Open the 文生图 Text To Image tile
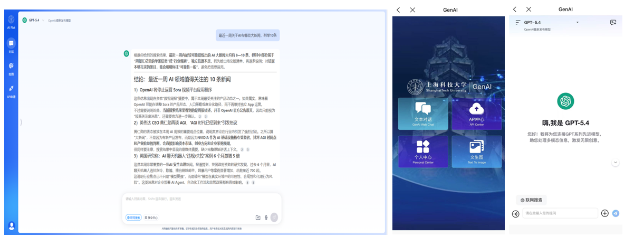 [476, 152]
